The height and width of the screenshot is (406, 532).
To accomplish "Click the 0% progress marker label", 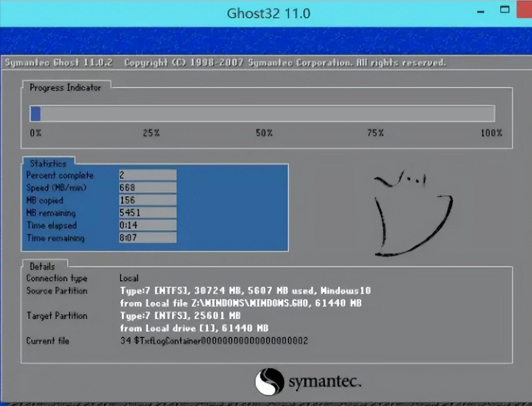I will click(x=35, y=133).
